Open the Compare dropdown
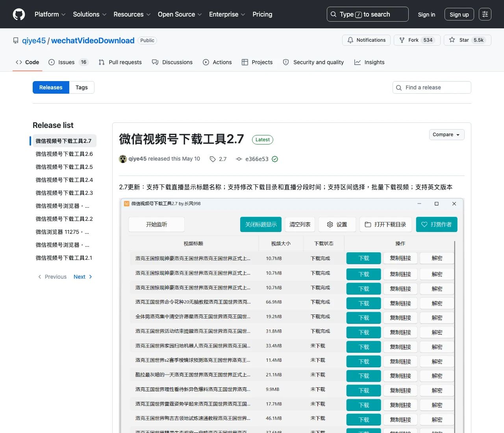The height and width of the screenshot is (433, 504). (x=447, y=135)
